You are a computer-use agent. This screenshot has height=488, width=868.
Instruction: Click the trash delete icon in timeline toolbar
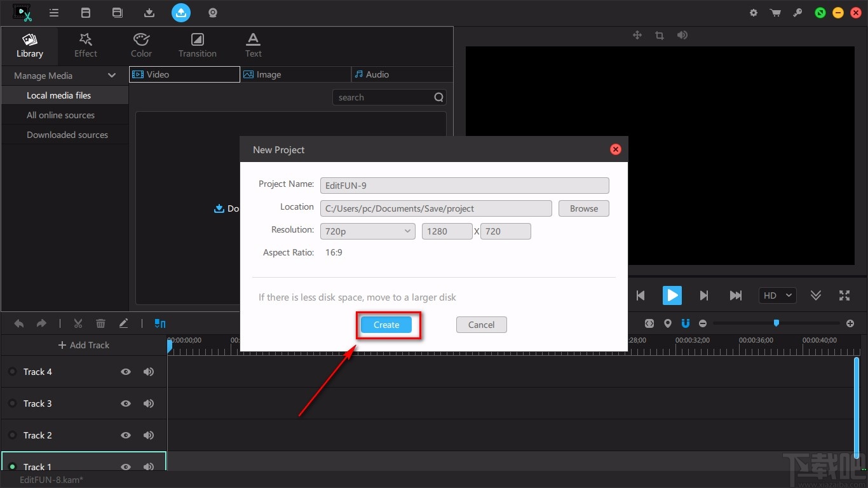click(100, 323)
